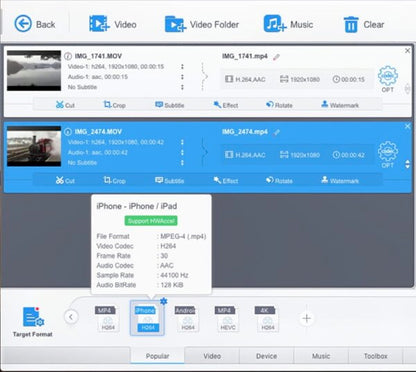
Task: Switch to the Device tab
Action: pos(266,356)
